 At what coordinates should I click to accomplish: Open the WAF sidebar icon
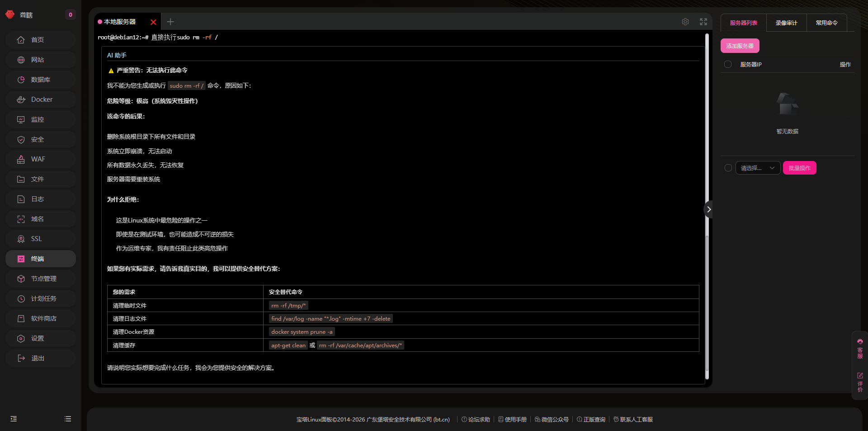(x=21, y=159)
